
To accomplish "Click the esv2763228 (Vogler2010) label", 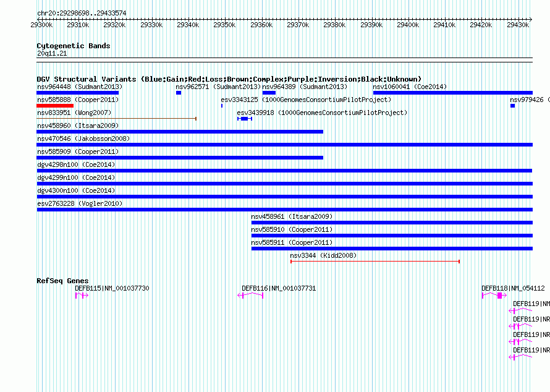I will click(80, 203).
